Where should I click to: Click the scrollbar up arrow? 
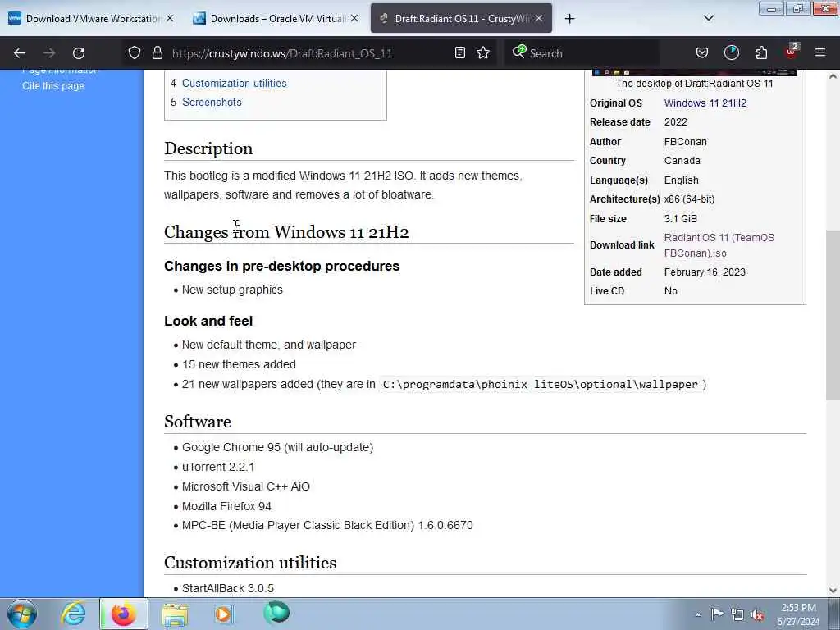click(833, 76)
